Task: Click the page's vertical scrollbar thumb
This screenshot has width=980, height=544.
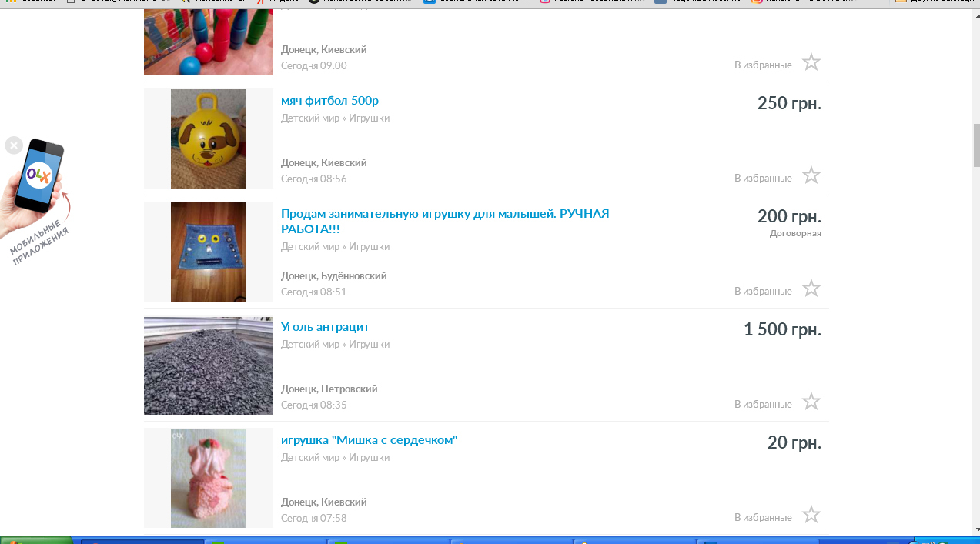Action: [977, 145]
